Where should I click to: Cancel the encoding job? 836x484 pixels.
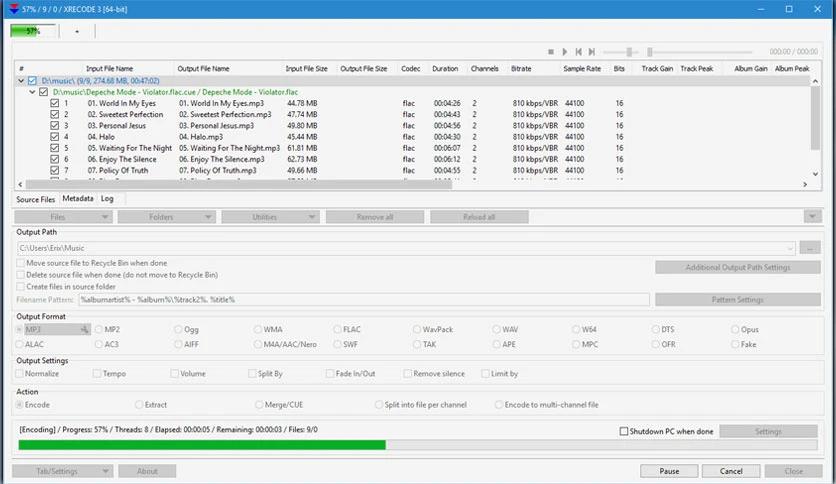click(730, 471)
